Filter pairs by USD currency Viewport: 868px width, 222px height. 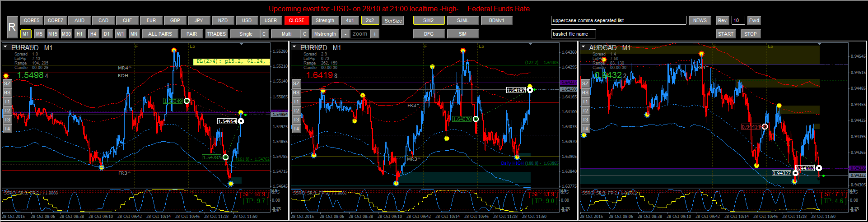tap(247, 20)
